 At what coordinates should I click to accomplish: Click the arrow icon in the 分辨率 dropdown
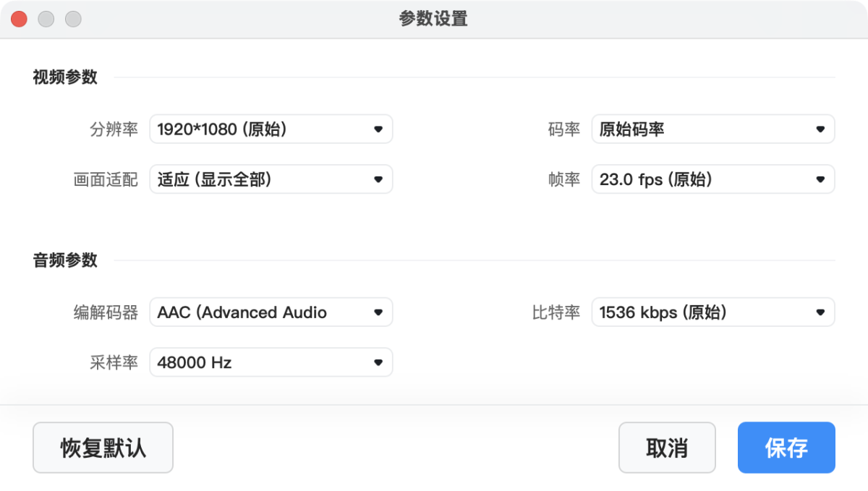click(378, 129)
